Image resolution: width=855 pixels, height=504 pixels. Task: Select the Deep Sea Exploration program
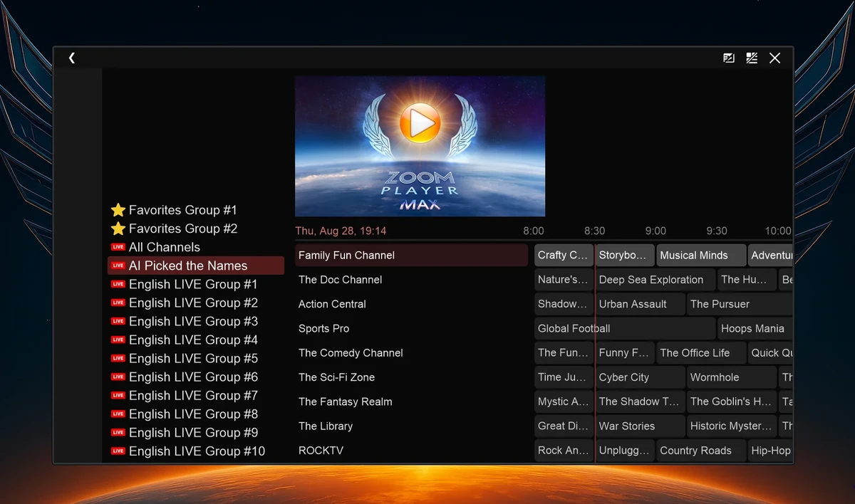[655, 280]
